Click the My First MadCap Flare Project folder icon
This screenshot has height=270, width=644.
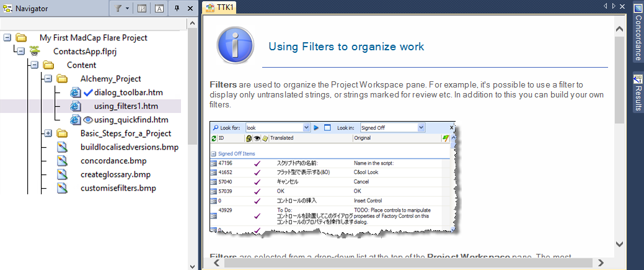click(20, 38)
